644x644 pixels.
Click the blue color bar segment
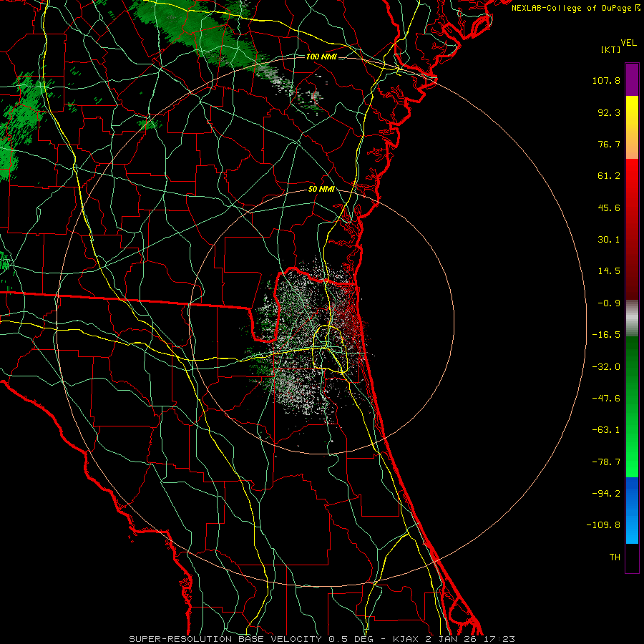632,510
